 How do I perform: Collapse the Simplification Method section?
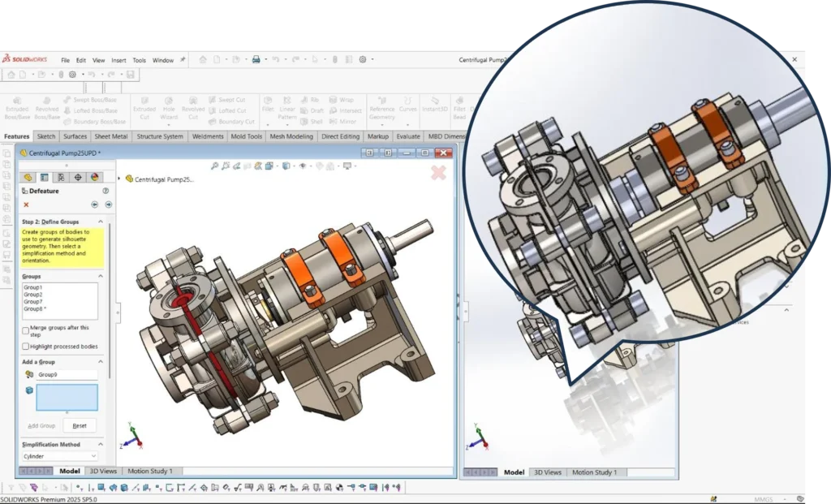click(x=100, y=444)
